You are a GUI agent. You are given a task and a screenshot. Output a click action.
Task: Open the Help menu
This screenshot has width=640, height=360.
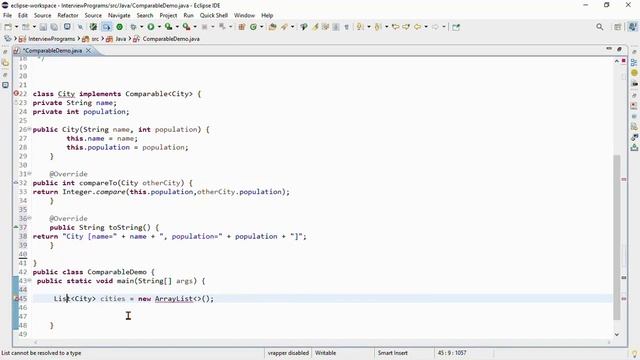pyautogui.click(x=267, y=16)
